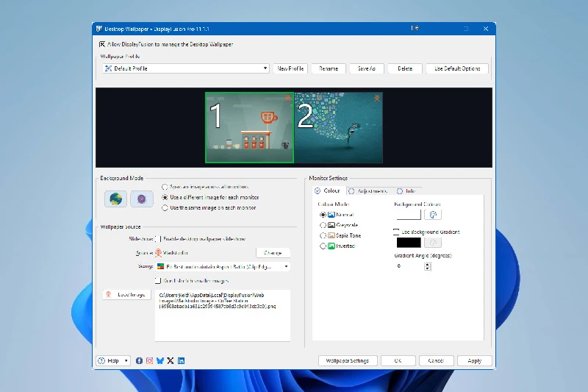The height and width of the screenshot is (392, 588).
Task: Select the Sepia Tone radio button
Action: coord(323,235)
